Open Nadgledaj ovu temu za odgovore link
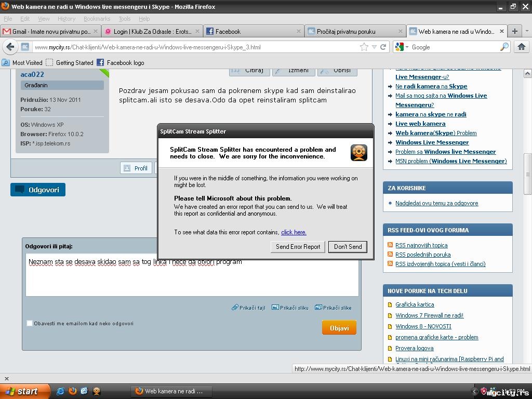This screenshot has width=532, height=399. tap(436, 203)
